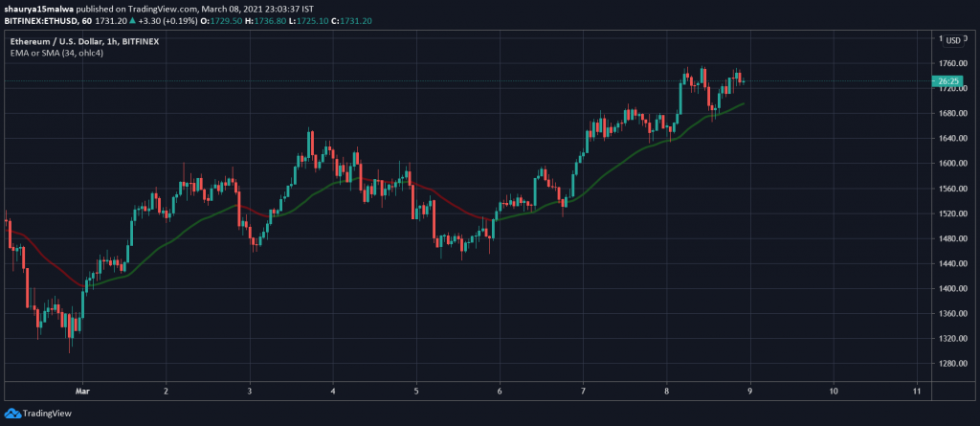The height and width of the screenshot is (426, 980).
Task: Click the TradingView cloud logo icon
Action: (x=13, y=413)
